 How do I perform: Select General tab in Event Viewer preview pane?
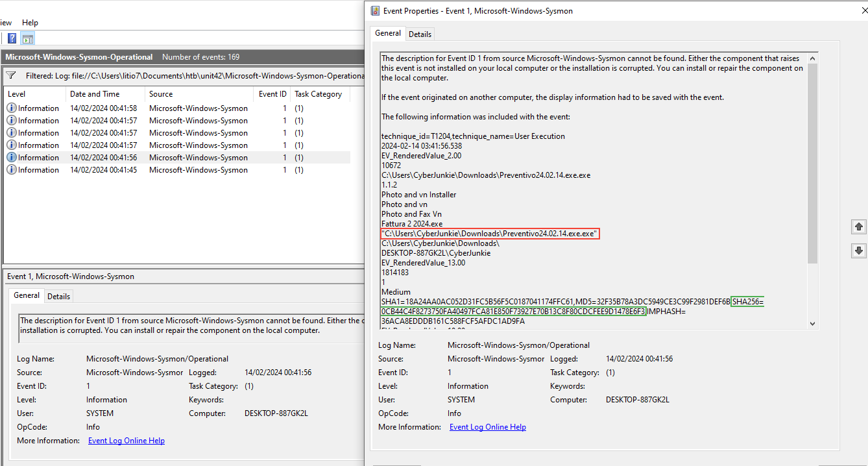(27, 295)
